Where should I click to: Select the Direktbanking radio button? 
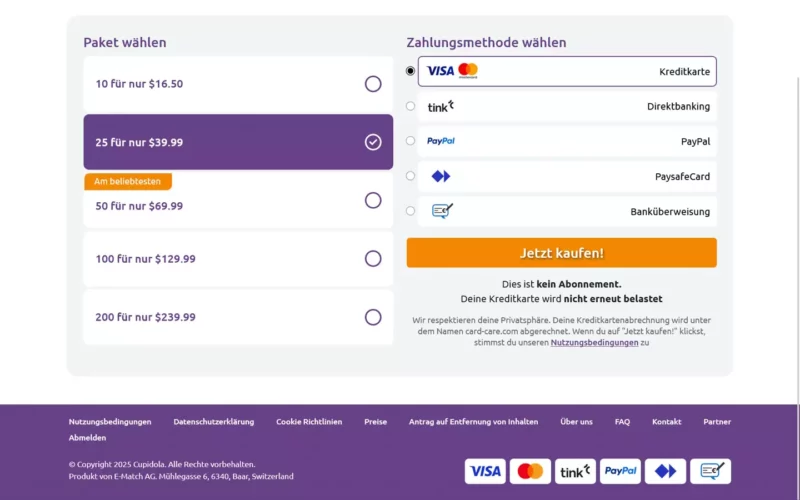coord(410,106)
